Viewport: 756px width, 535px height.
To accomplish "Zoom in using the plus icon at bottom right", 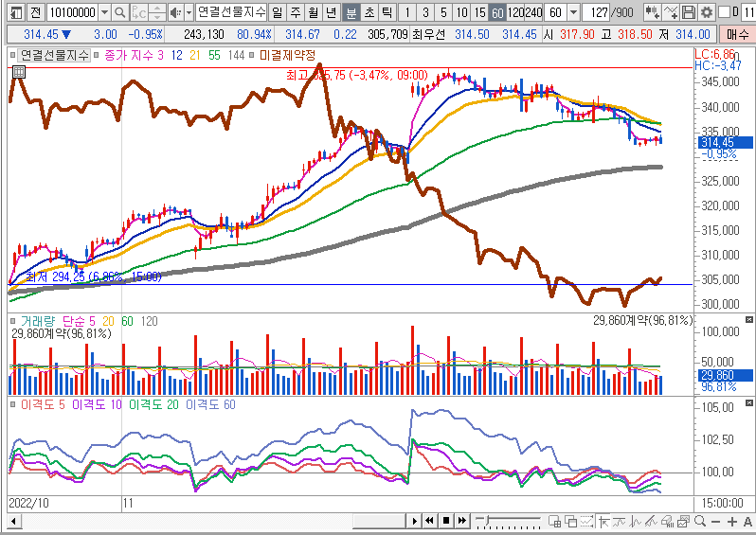I will click(x=731, y=522).
